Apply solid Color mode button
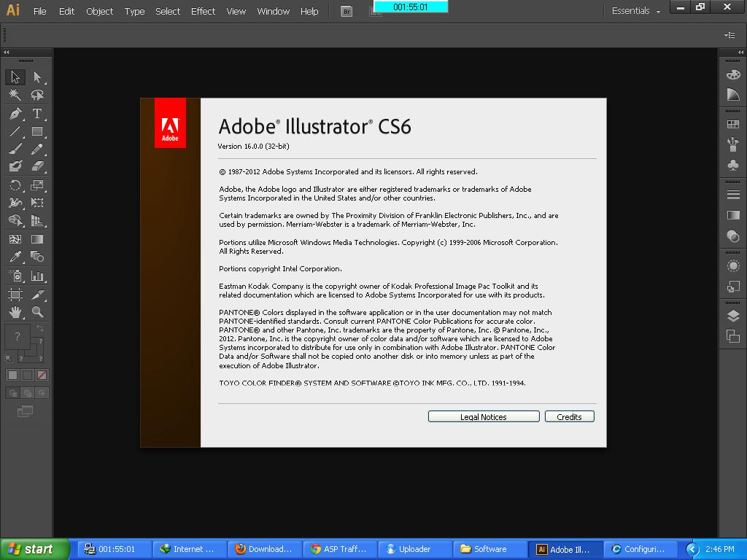 point(13,376)
